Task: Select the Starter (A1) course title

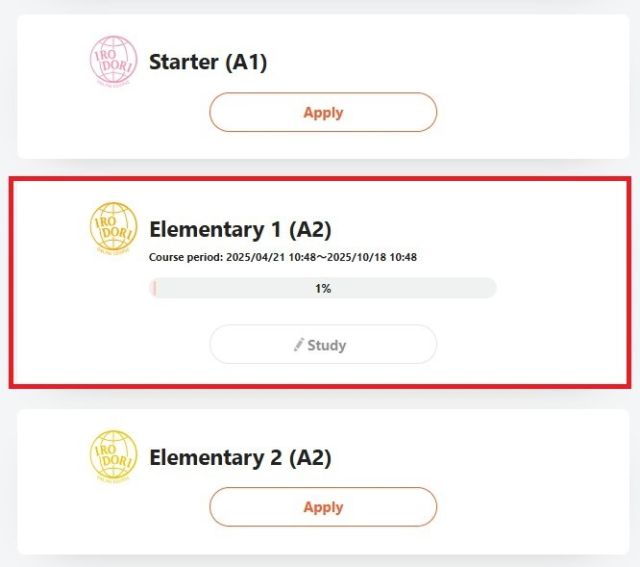Action: click(208, 62)
